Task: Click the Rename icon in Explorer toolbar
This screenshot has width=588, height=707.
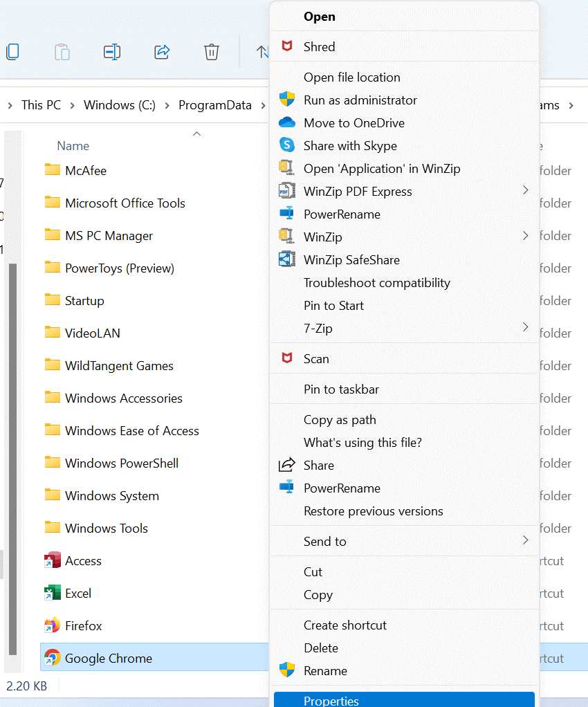Action: pyautogui.click(x=112, y=52)
